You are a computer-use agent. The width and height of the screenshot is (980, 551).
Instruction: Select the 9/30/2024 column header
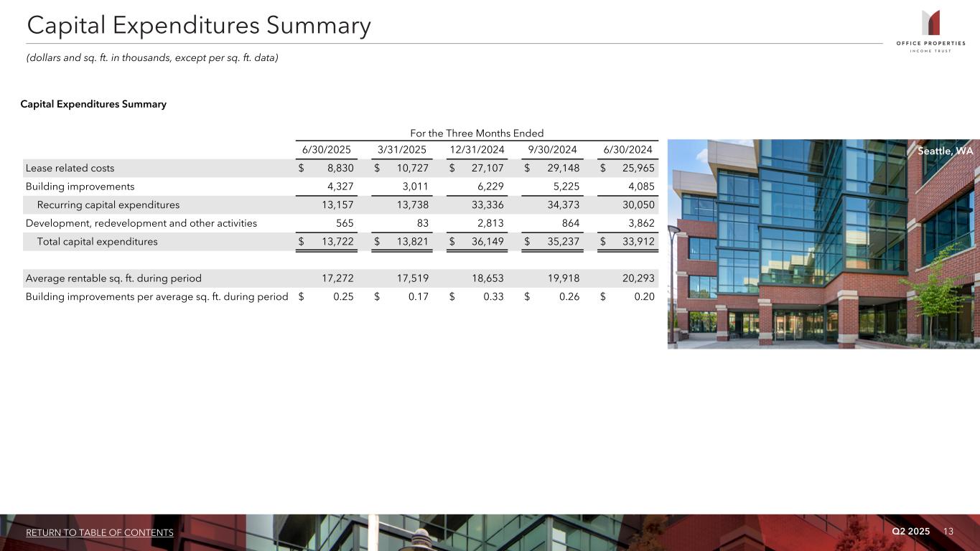pyautogui.click(x=552, y=150)
